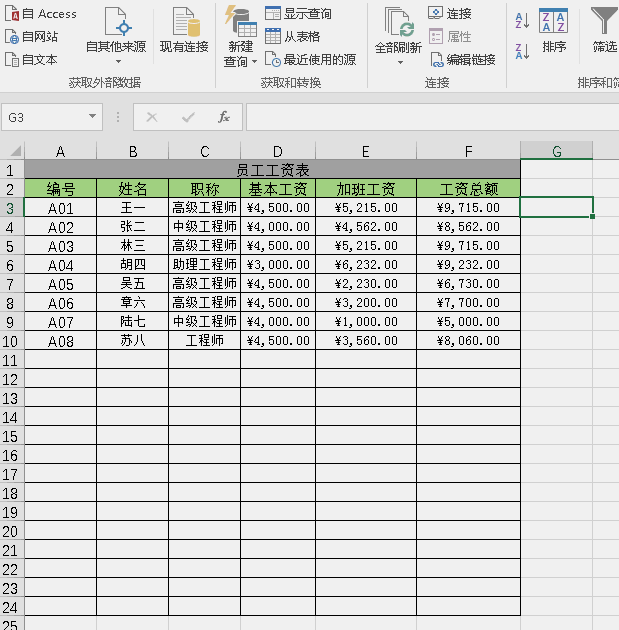
Task: Click the enter checkmark formula button
Action: [x=188, y=117]
